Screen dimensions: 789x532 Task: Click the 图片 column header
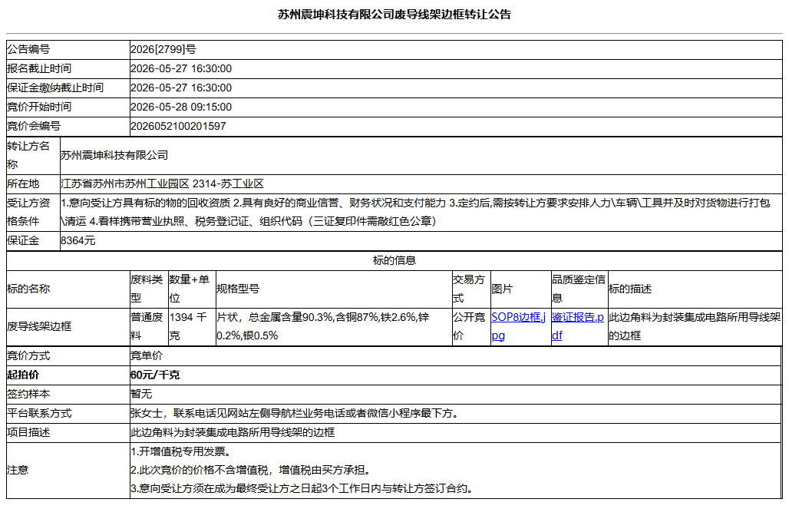pyautogui.click(x=502, y=289)
